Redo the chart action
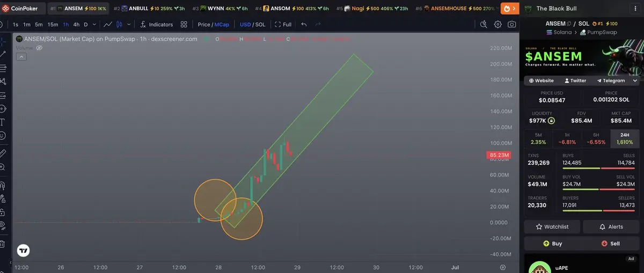Viewport: 644px width, 273px height. (x=318, y=24)
